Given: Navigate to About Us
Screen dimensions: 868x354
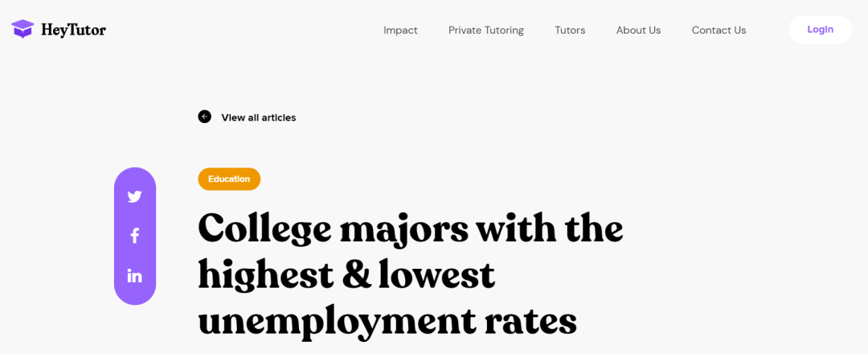Looking at the screenshot, I should pos(638,31).
